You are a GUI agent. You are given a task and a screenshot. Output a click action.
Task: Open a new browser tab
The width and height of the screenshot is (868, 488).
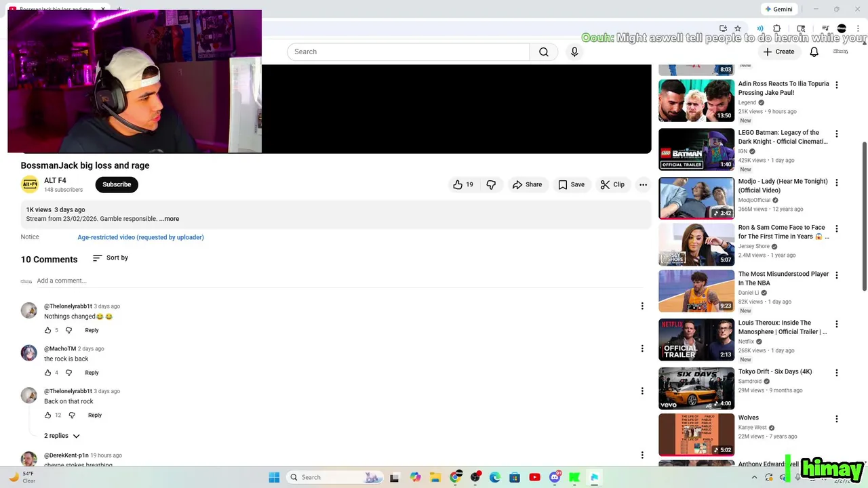coord(119,9)
